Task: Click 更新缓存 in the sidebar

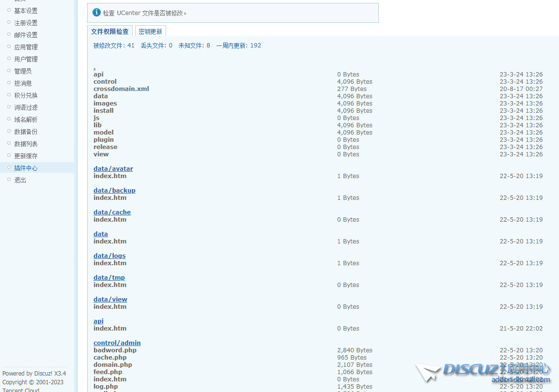Action: (x=26, y=156)
